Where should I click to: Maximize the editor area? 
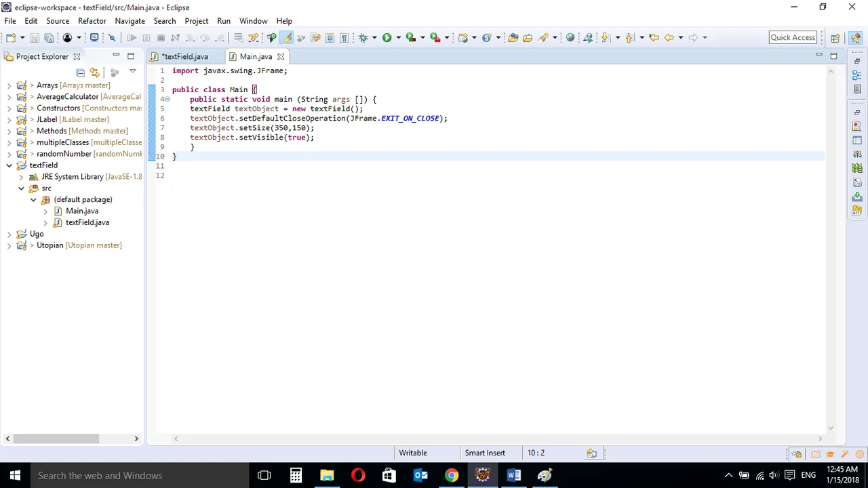click(833, 56)
